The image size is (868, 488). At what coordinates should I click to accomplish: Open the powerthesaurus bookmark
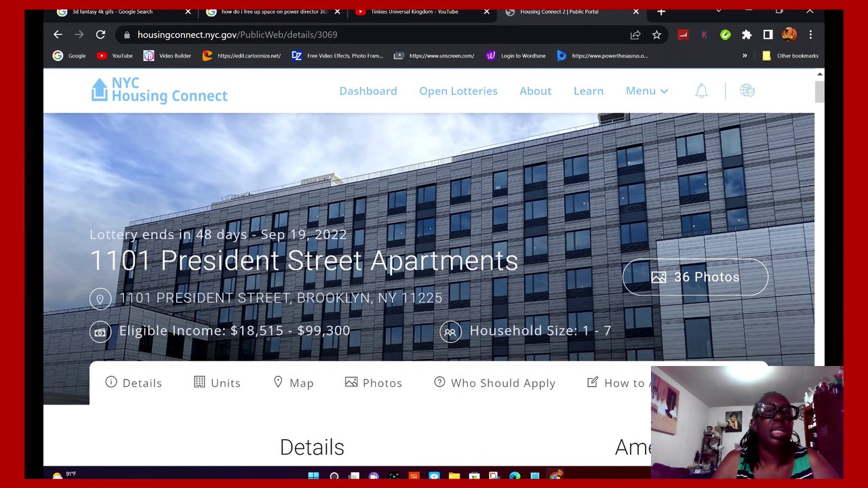click(602, 56)
